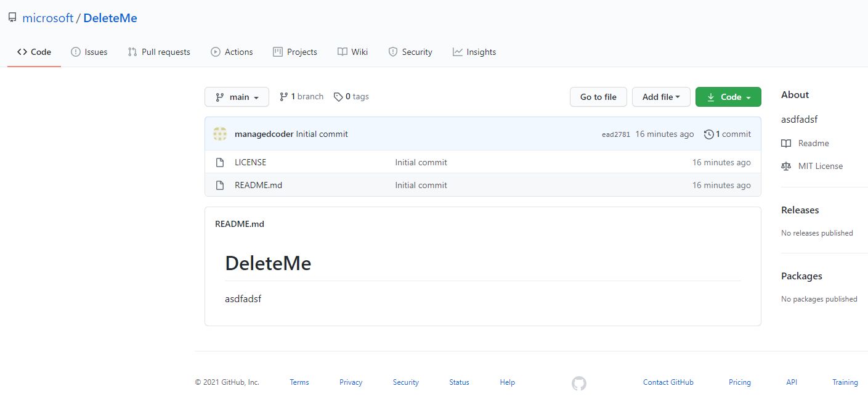Click the repository icon beside microsoft
This screenshot has height=407, width=868.
pos(12,18)
